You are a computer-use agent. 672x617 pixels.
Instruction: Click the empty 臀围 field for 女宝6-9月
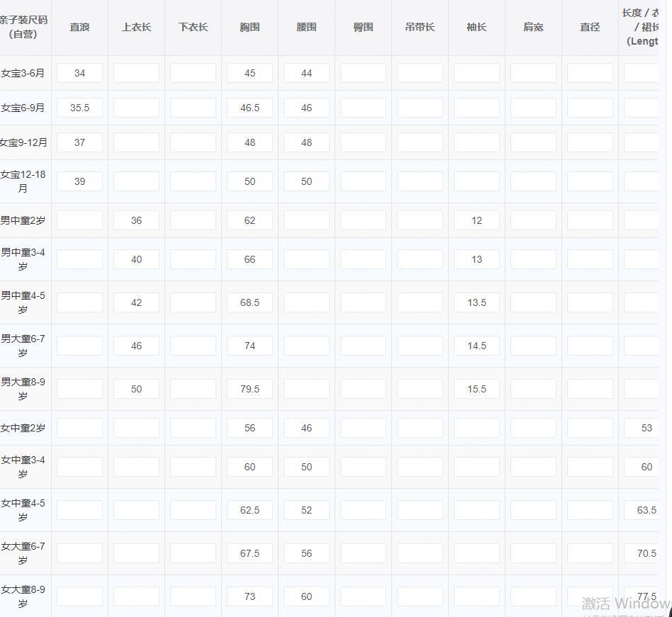click(363, 108)
